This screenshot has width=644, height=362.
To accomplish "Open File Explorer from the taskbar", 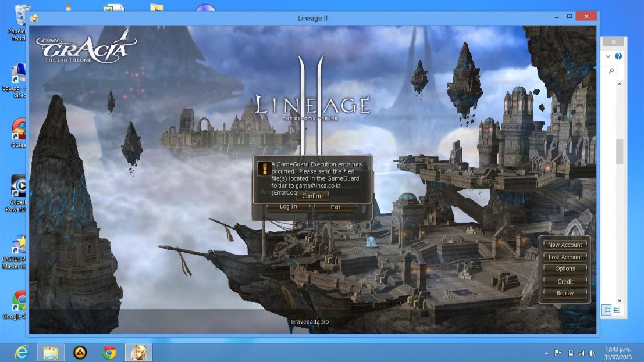I will click(x=51, y=353).
